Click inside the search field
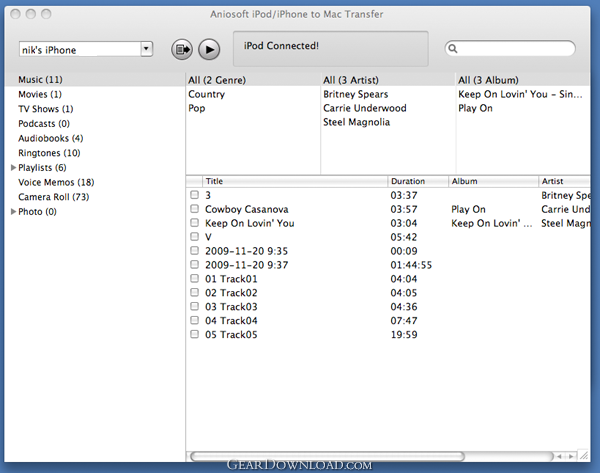The width and height of the screenshot is (600, 473). 510,49
